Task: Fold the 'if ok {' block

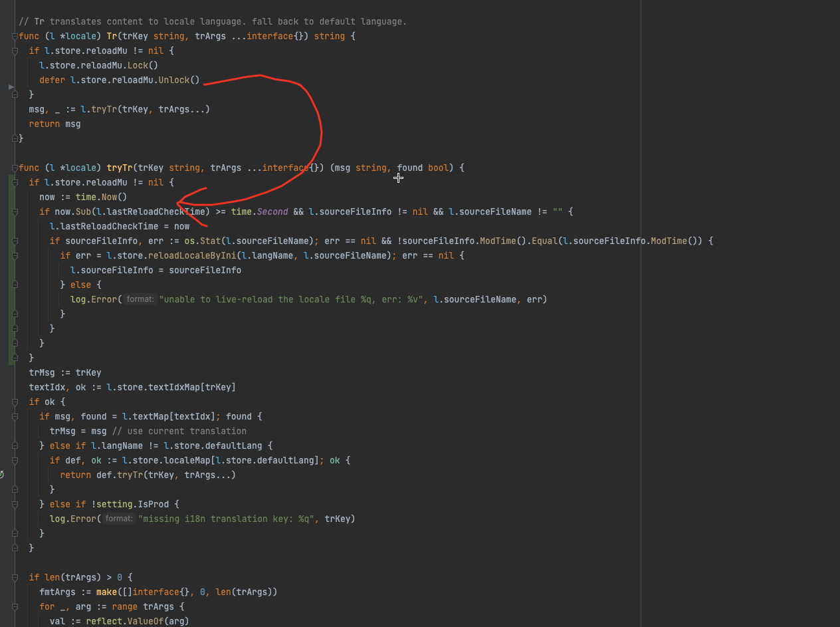Action: point(15,402)
